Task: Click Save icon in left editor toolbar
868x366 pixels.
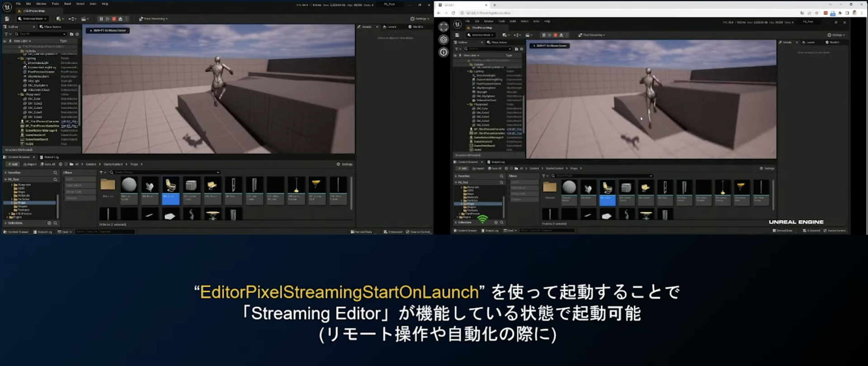Action: 7,19
